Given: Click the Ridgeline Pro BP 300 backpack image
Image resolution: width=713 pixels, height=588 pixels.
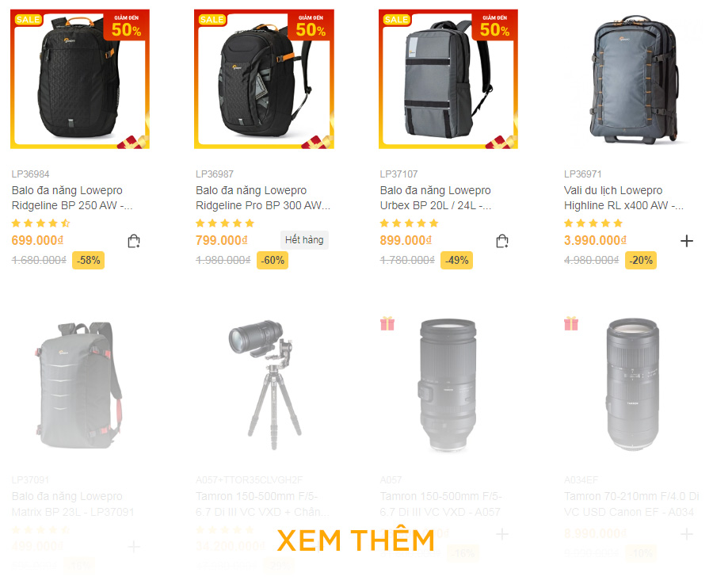Looking at the screenshot, I should 264,79.
